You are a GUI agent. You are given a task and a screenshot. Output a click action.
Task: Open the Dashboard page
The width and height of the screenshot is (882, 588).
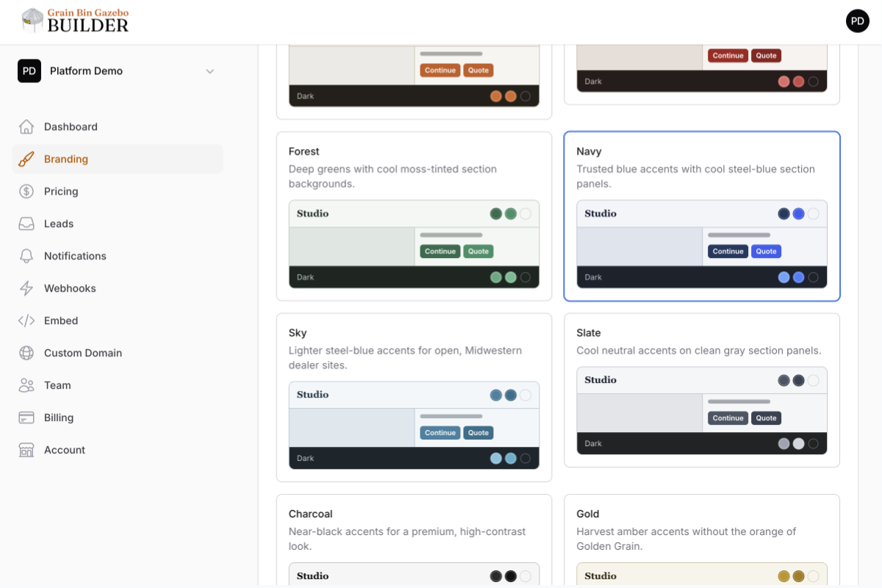pos(118,126)
